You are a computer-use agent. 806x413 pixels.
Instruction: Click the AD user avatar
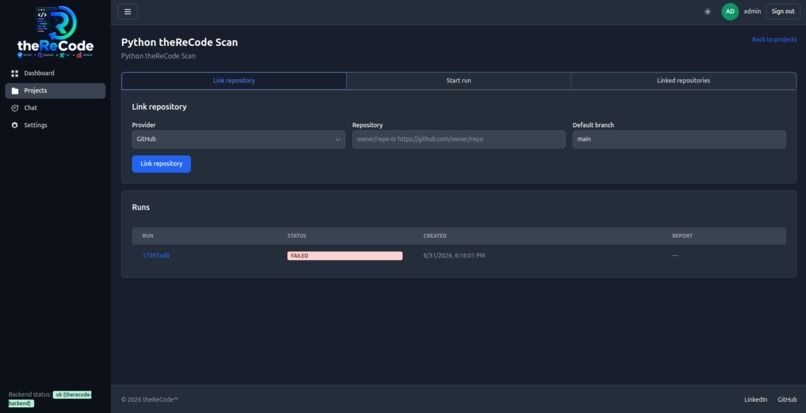tap(730, 11)
